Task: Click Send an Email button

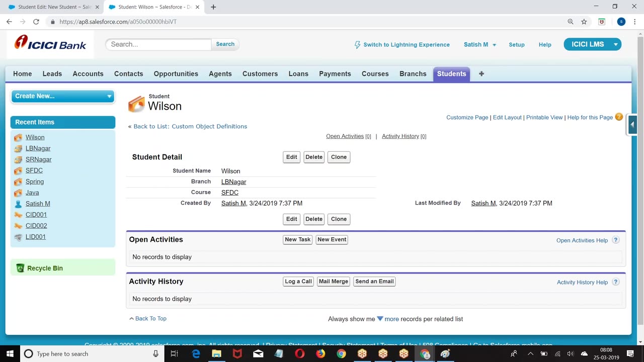Action: (x=374, y=282)
